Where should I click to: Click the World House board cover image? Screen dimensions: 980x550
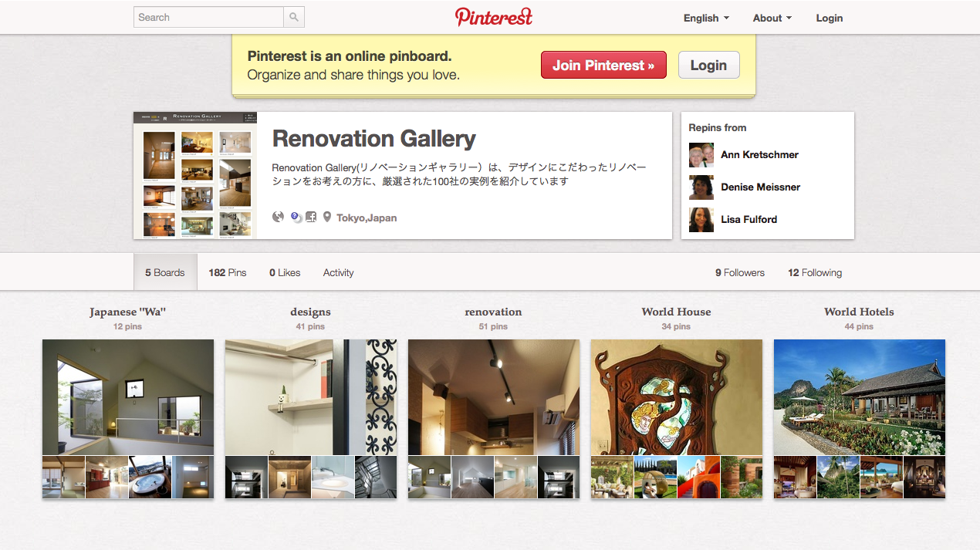point(677,397)
